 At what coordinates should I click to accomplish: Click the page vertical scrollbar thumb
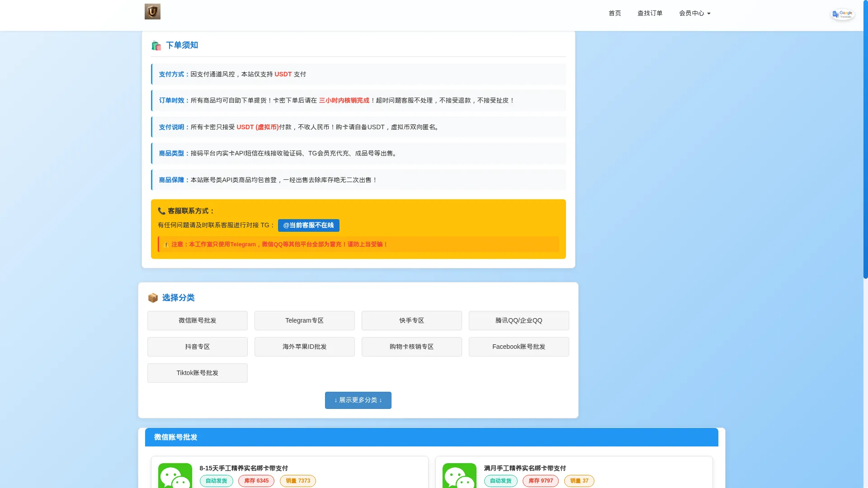[866, 140]
